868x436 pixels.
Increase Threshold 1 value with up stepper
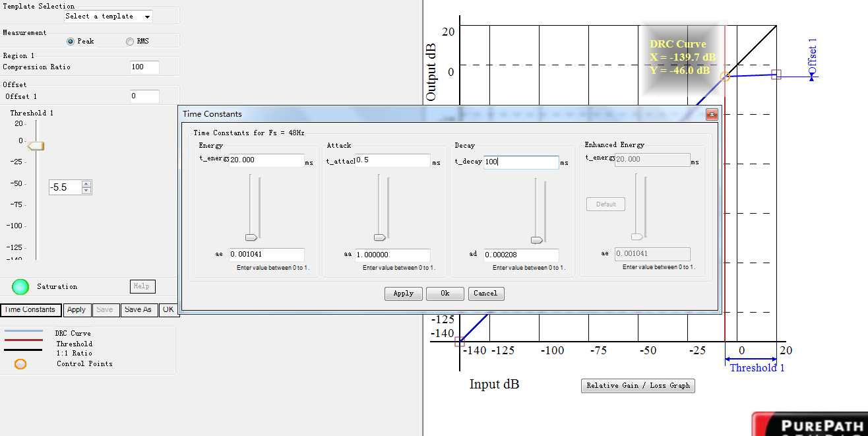coord(86,183)
